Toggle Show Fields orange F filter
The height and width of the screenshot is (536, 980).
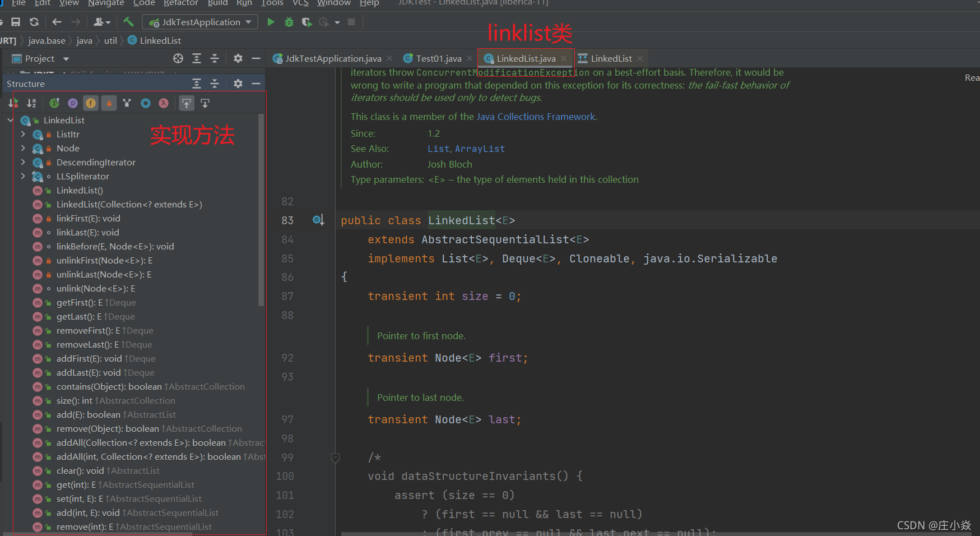(91, 103)
